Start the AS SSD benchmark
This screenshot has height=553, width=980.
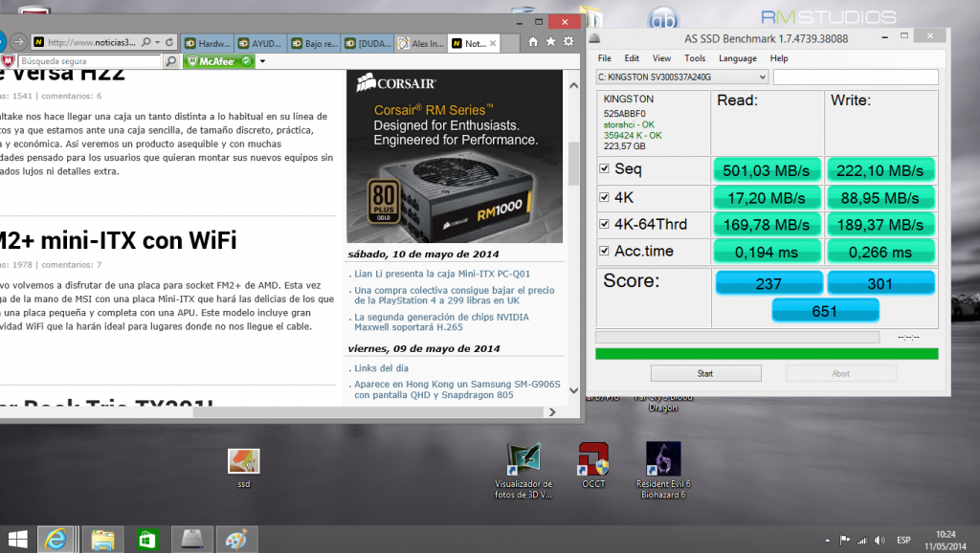point(705,373)
